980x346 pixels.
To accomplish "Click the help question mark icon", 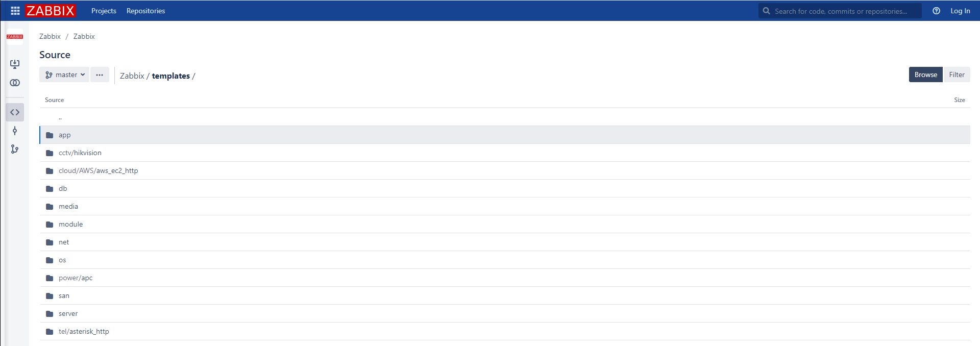I will point(936,11).
